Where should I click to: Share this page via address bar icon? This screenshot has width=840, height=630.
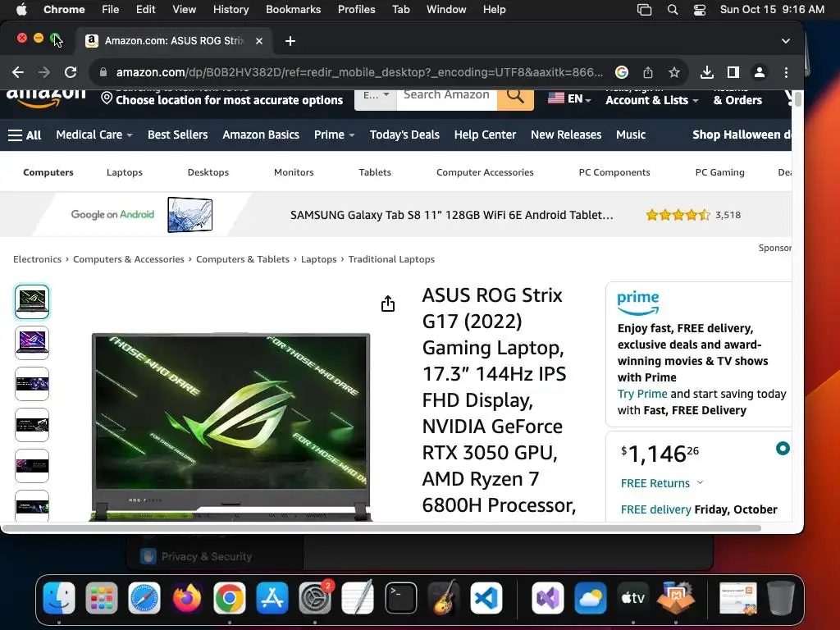click(x=648, y=72)
